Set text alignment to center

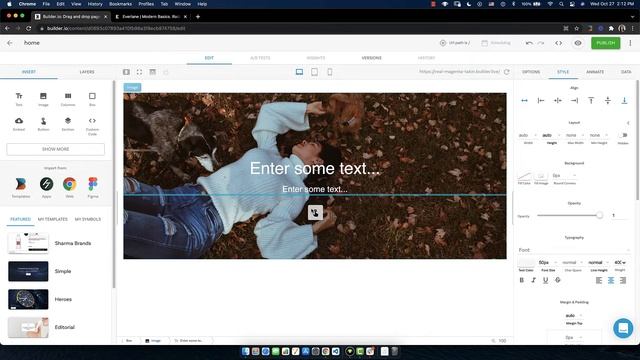[611, 280]
